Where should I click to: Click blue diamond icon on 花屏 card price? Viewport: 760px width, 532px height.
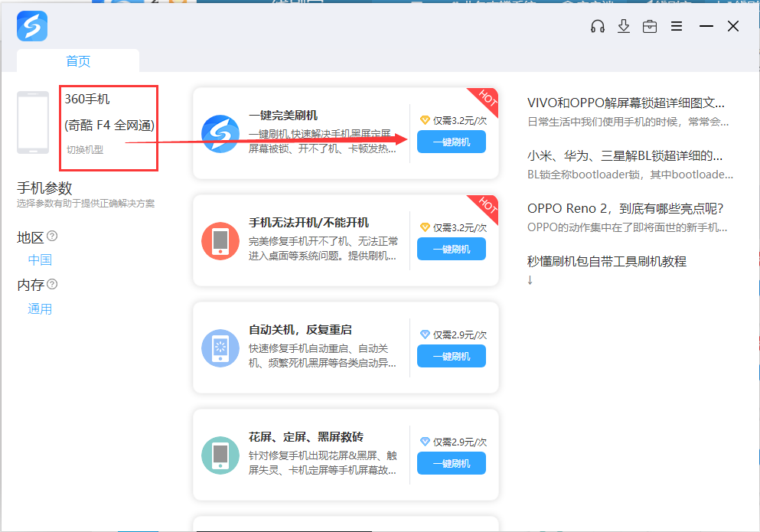tap(425, 442)
